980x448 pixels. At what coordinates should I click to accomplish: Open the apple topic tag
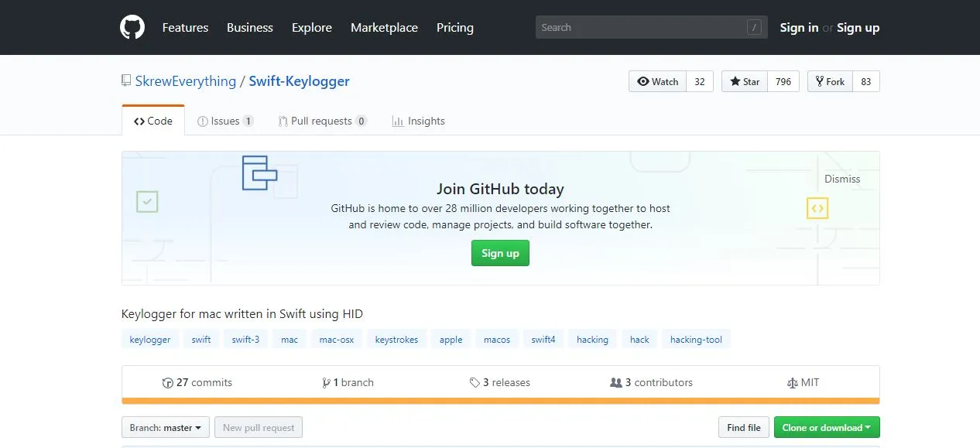pos(451,339)
